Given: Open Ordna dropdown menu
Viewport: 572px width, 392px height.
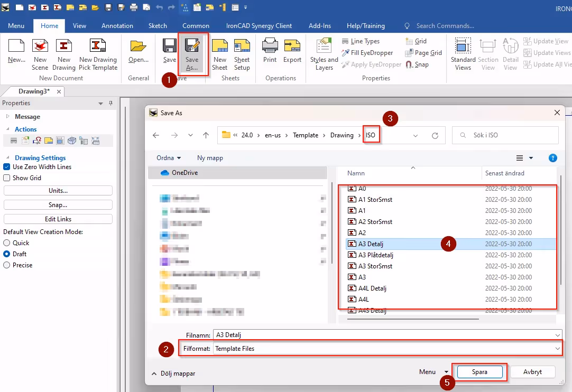Looking at the screenshot, I should coord(169,158).
